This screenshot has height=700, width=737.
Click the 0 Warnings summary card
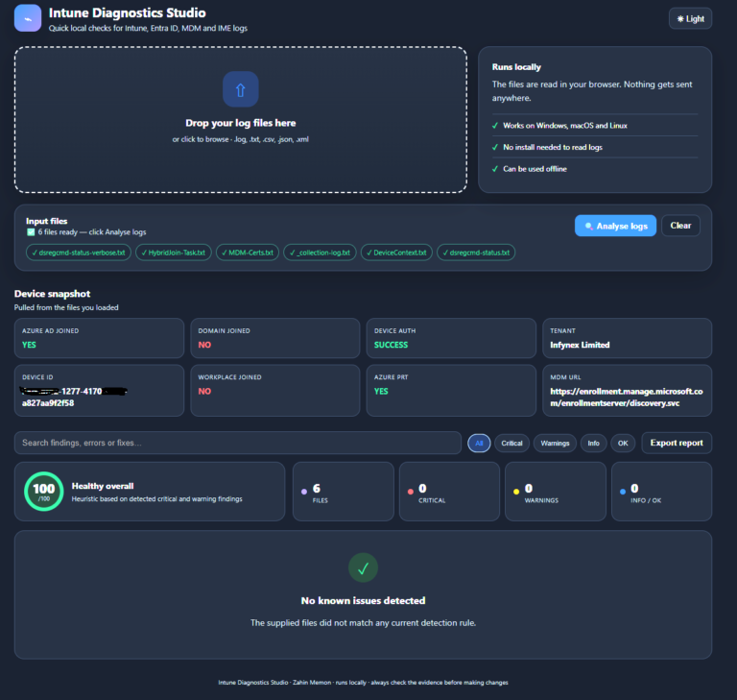[556, 492]
